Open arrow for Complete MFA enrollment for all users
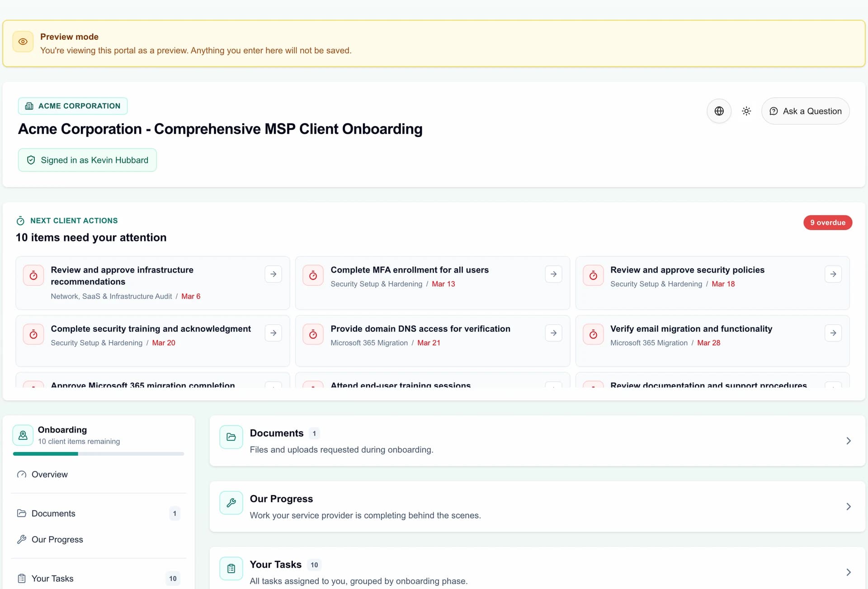868x589 pixels. tap(553, 274)
